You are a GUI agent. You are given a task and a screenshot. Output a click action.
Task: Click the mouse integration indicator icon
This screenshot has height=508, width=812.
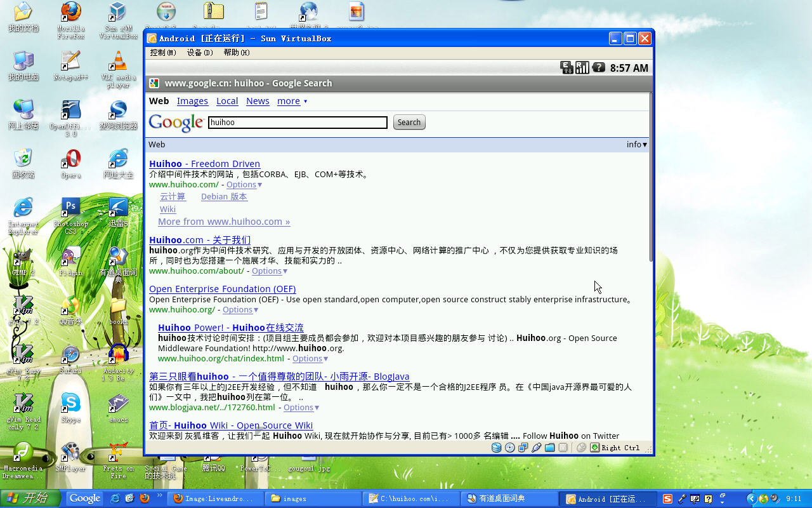581,448
